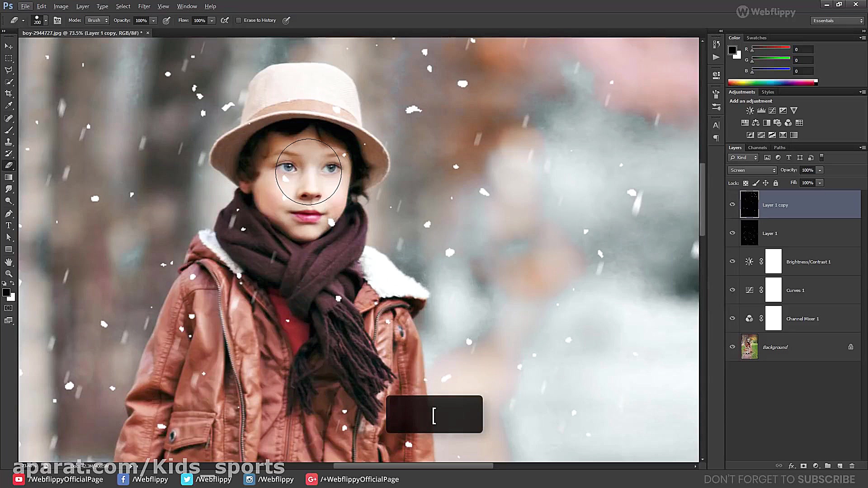Switch to the Swatches tab

[756, 38]
